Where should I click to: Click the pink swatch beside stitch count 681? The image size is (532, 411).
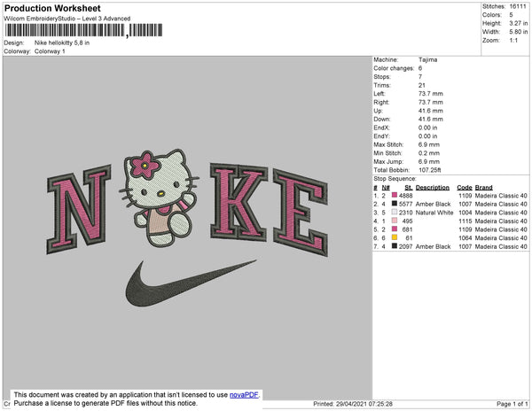click(395, 229)
